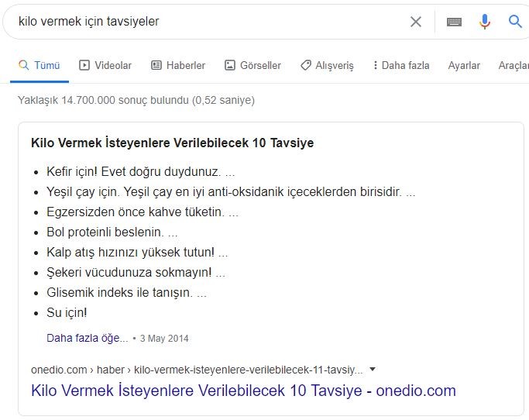Screen dimensions: 529x420
Task: Switch to the Videolar tab
Action: [105, 65]
